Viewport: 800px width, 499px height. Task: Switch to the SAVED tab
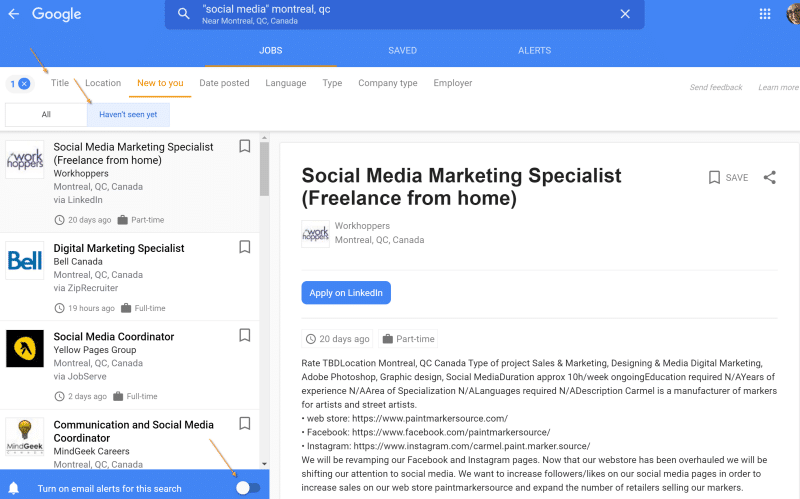click(x=403, y=51)
